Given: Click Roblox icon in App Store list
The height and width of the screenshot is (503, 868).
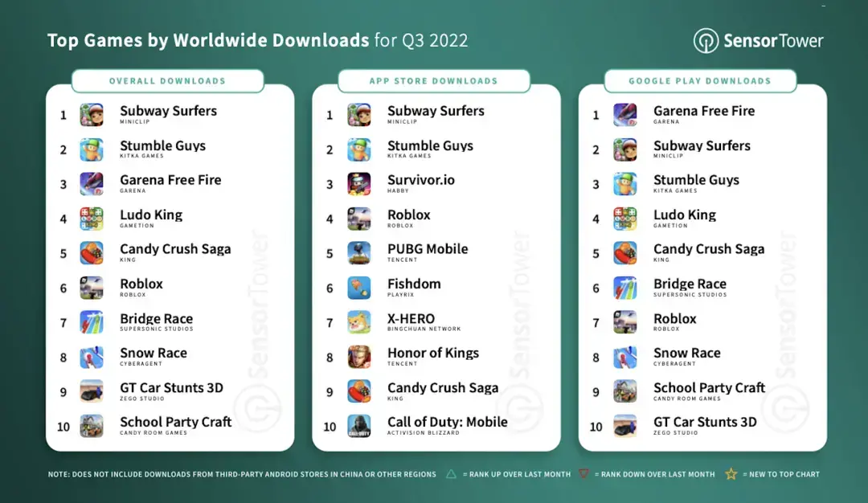Looking at the screenshot, I should (358, 219).
